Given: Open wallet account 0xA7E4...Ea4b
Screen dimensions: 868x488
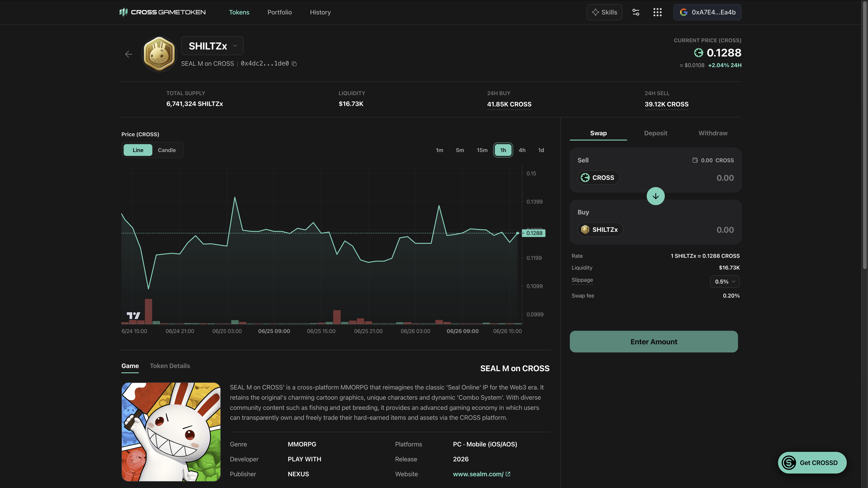Looking at the screenshot, I should 707,12.
